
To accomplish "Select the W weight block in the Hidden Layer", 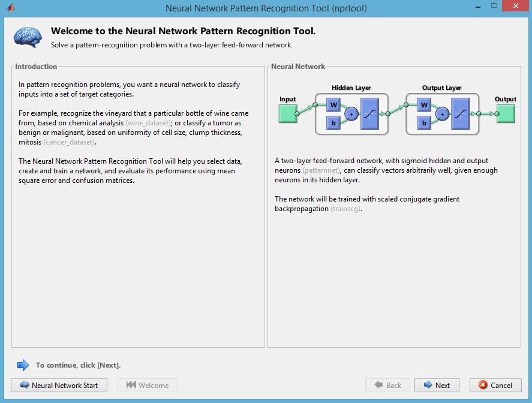I will (333, 105).
